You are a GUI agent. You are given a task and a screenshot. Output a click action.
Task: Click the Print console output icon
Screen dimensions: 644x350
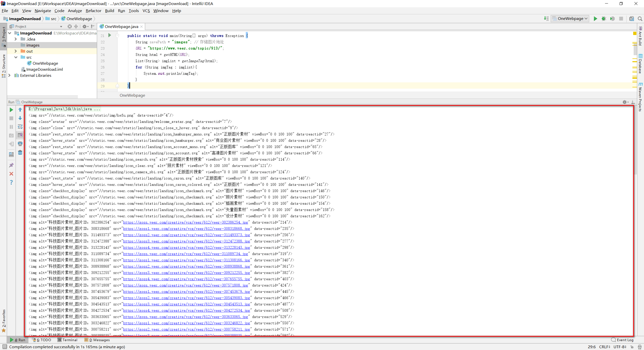[x=20, y=144]
